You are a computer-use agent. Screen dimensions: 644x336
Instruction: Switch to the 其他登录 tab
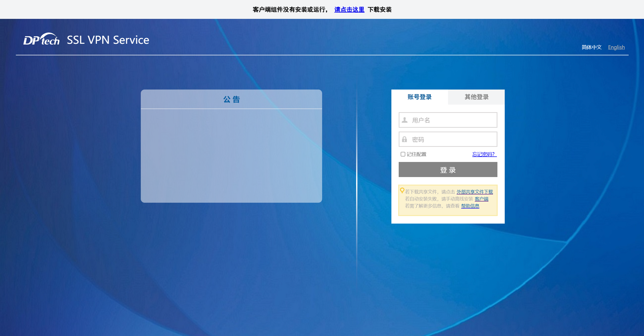pyautogui.click(x=476, y=97)
